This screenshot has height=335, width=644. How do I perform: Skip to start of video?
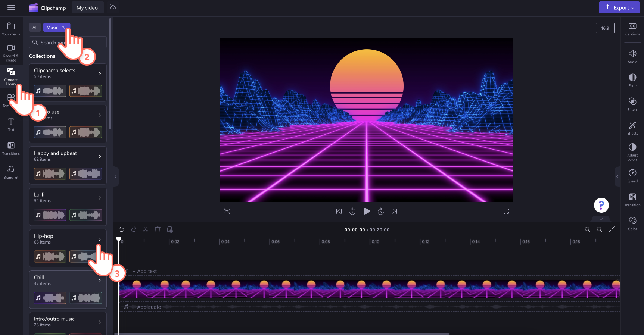pos(339,211)
